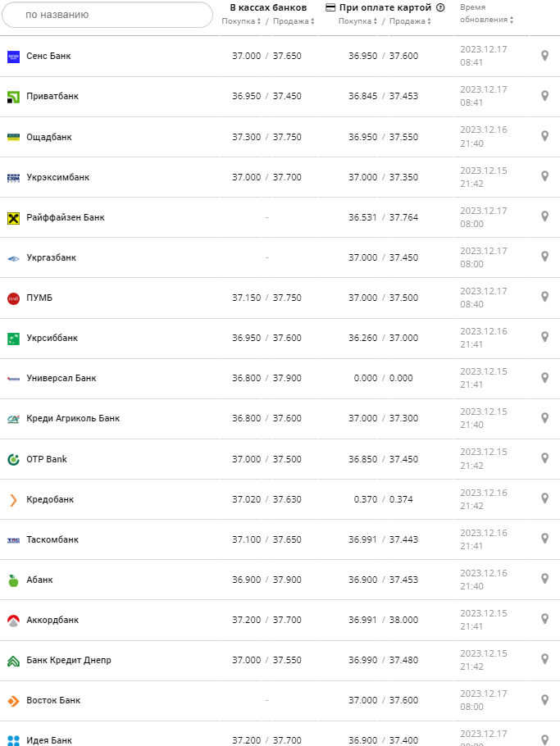Sort by cash desk Продажа rate
The image size is (560, 746).
293,21
